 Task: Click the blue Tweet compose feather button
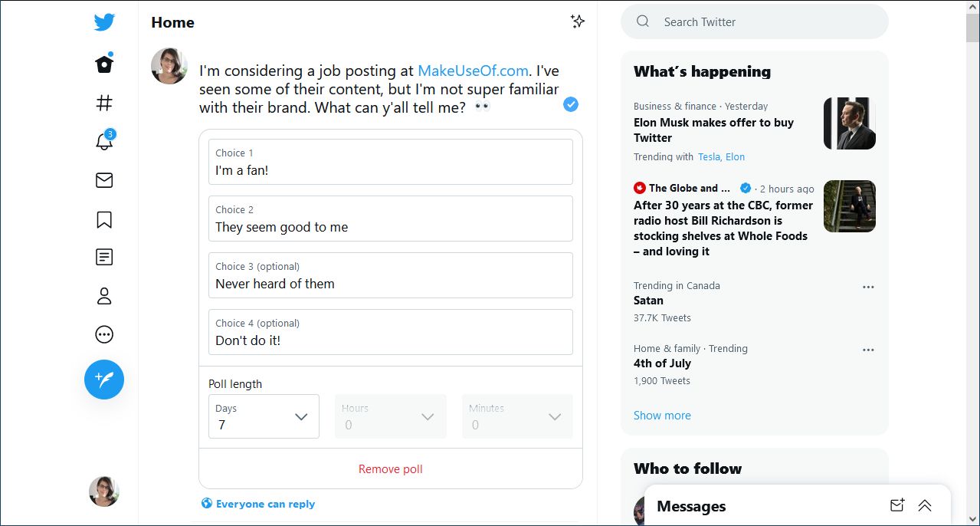click(103, 379)
